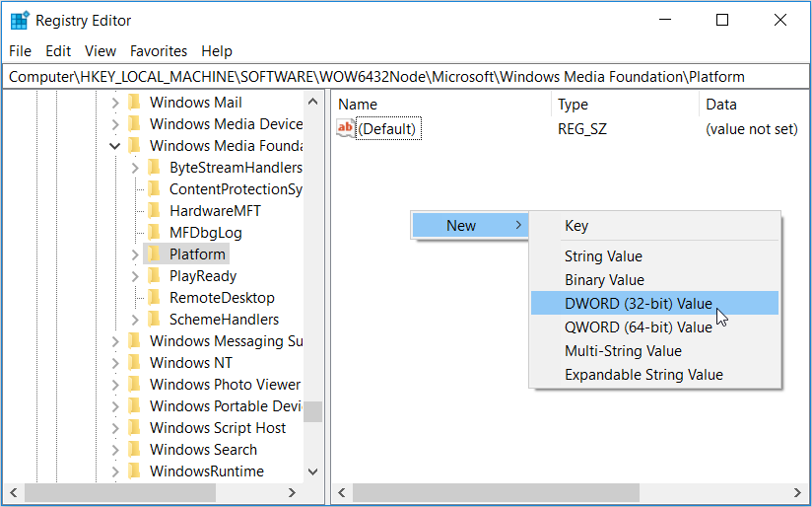
Task: Create a new Key from submenu
Action: (576, 226)
